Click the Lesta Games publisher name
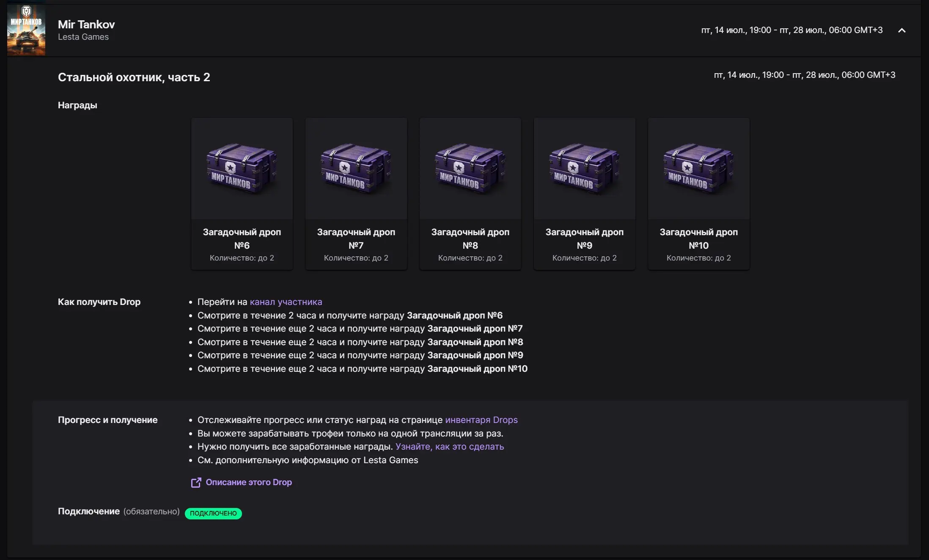Screen dimensions: 929x560 coord(83,37)
